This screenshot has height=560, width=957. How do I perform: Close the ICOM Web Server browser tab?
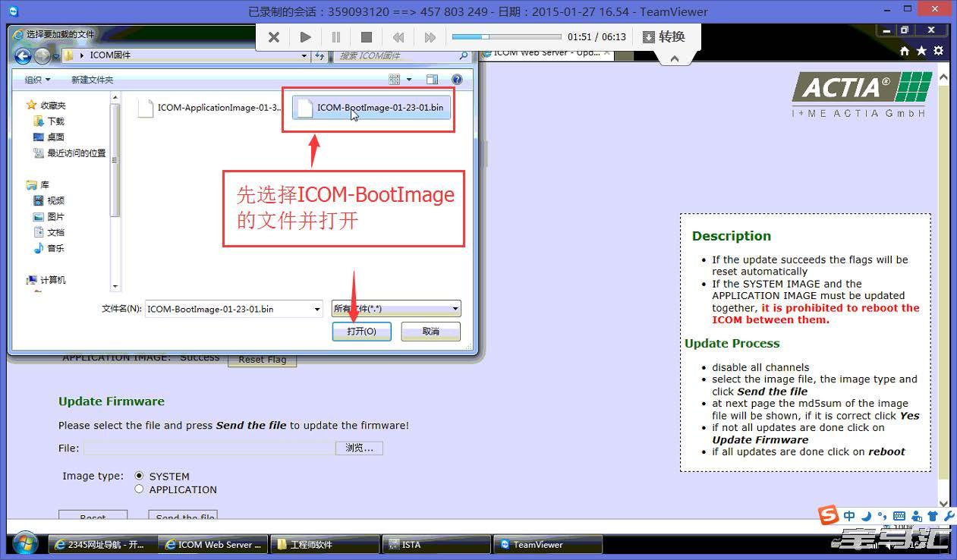608,53
